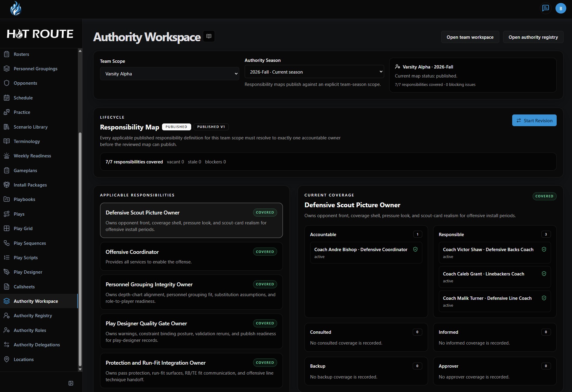Click the Callsheets document icon
Image resolution: width=572 pixels, height=392 pixels.
pyautogui.click(x=7, y=287)
